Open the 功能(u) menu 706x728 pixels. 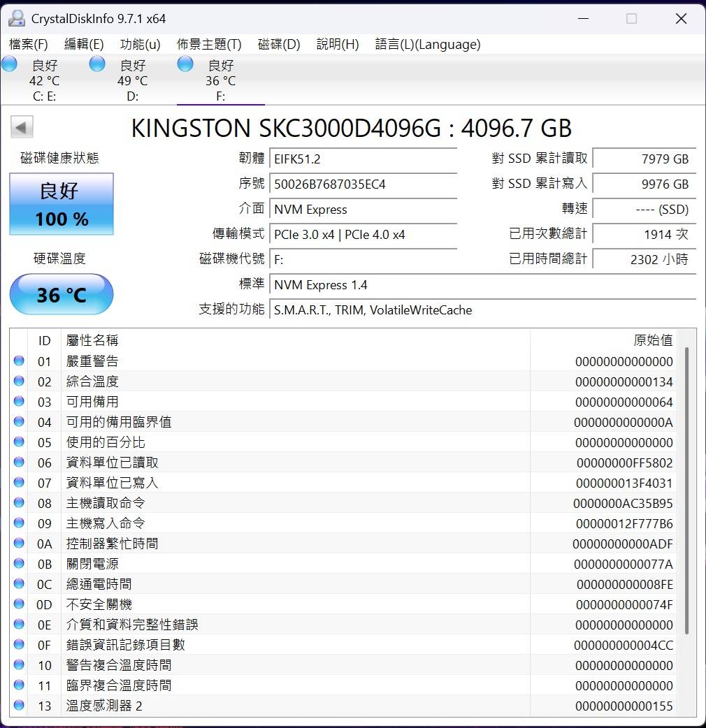(x=140, y=45)
